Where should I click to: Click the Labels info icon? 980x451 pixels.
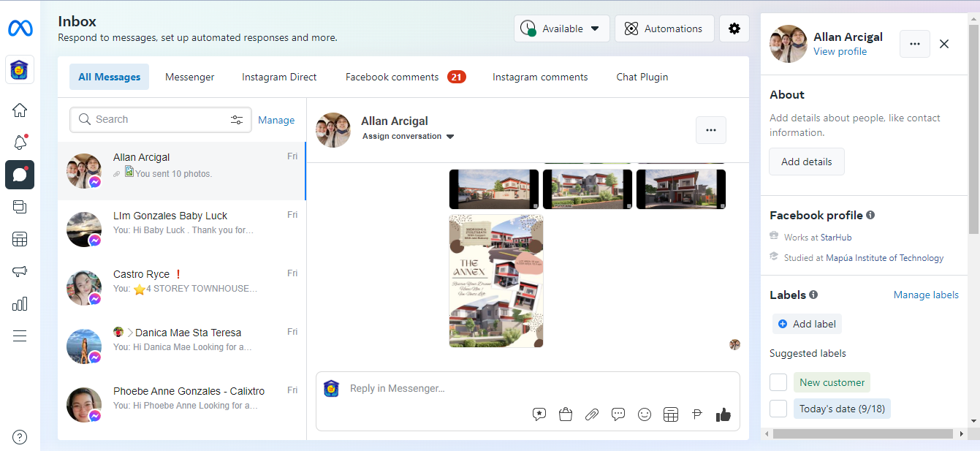[813, 295]
